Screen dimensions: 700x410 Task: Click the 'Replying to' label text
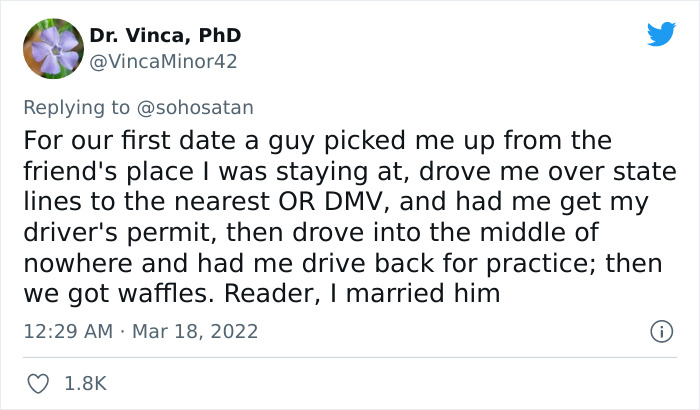[x=85, y=104]
